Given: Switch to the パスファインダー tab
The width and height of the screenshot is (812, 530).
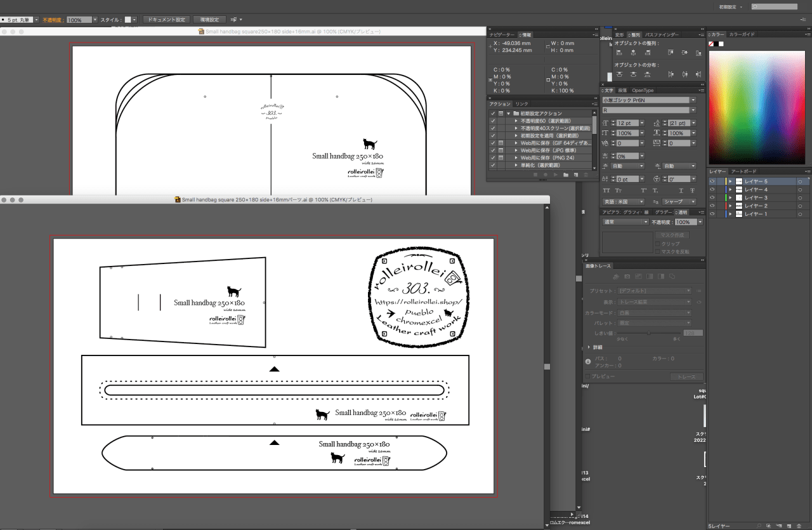Looking at the screenshot, I should pos(662,35).
